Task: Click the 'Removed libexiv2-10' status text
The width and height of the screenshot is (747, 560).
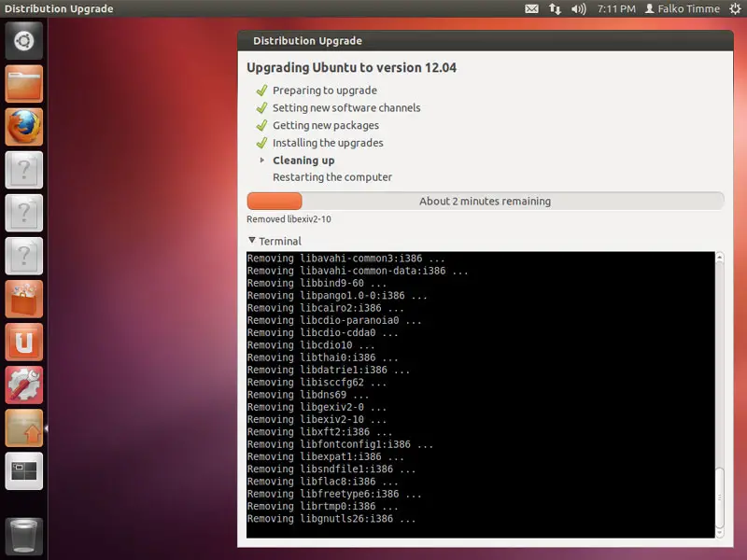Action: point(289,219)
